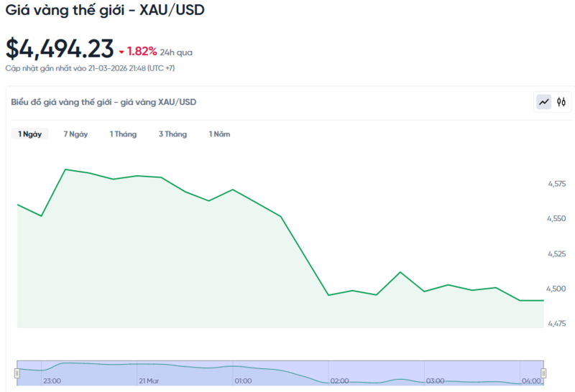
Task: Click the 23:00 marker in the navigator
Action: [52, 381]
